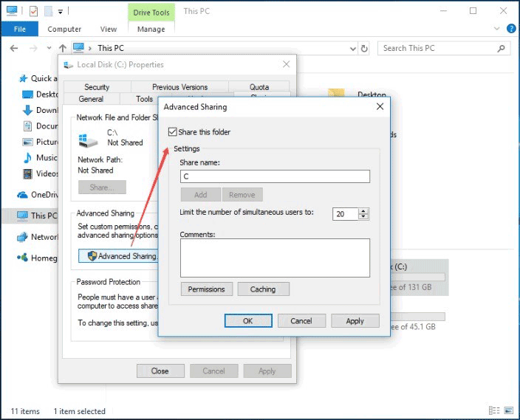Switch to the Quota tab
This screenshot has height=420, width=520.
(x=259, y=87)
